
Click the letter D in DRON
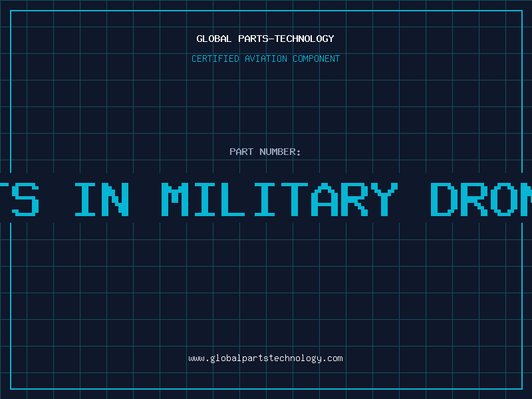[x=443, y=199]
